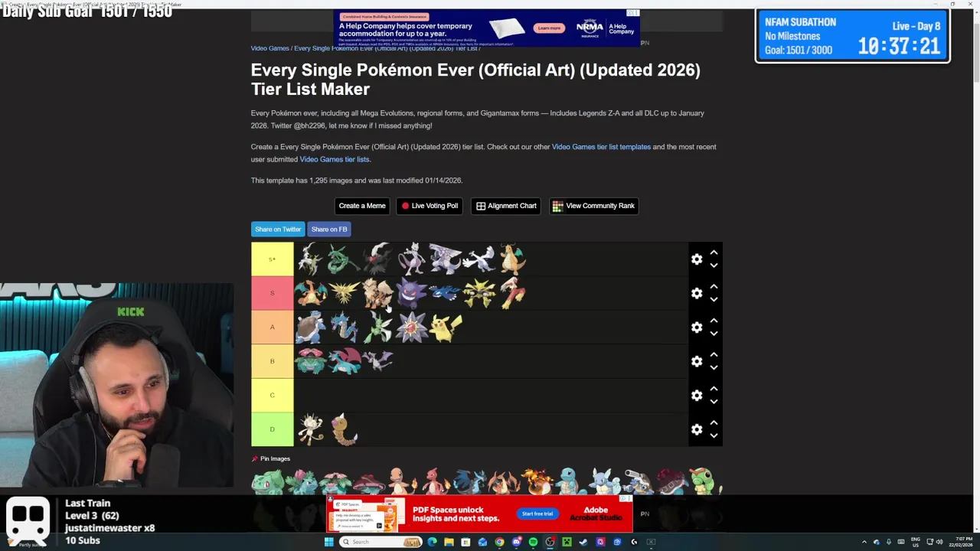Move the S+ tier row down
This screenshot has width=980, height=551.
tap(714, 266)
